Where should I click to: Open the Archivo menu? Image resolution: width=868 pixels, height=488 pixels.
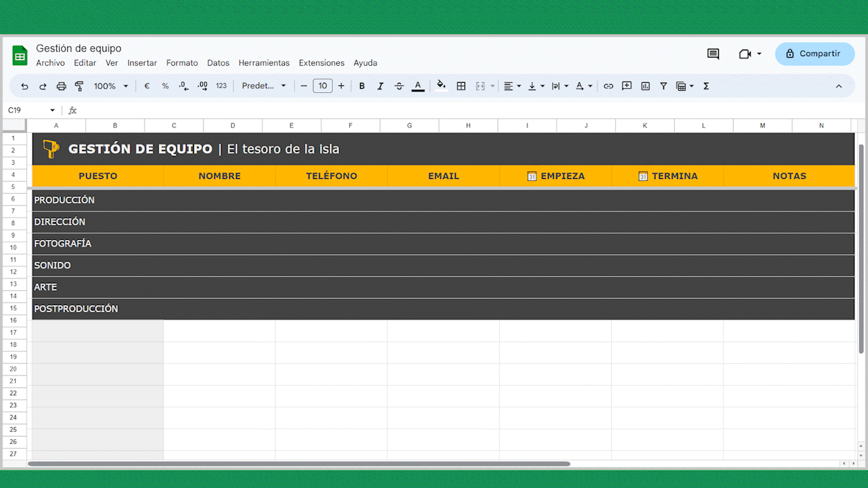tap(50, 63)
